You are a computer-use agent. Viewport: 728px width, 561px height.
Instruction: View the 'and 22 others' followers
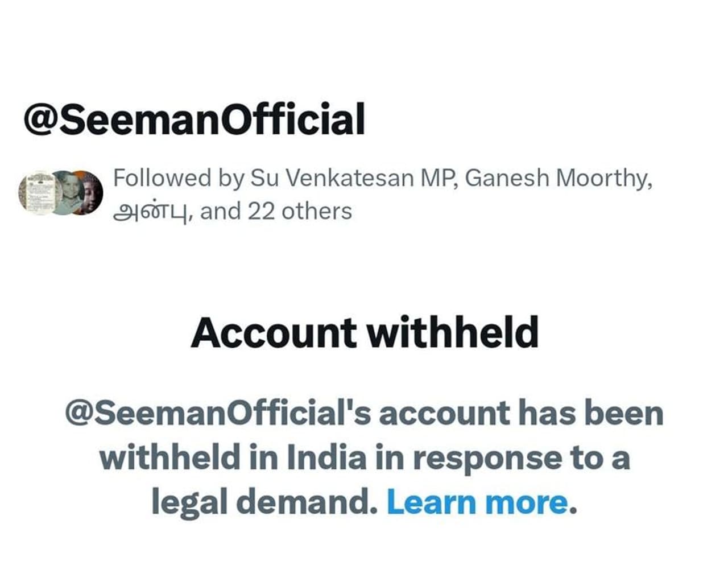click(276, 212)
